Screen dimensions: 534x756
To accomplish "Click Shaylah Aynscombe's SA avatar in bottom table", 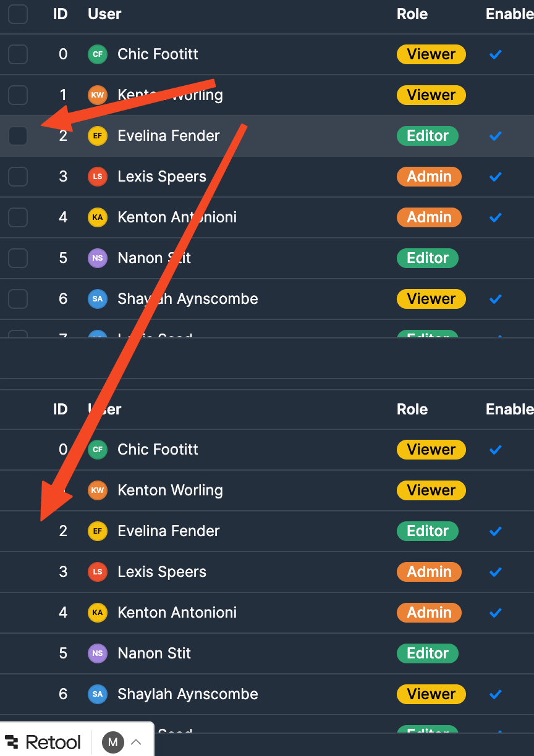I will [98, 694].
